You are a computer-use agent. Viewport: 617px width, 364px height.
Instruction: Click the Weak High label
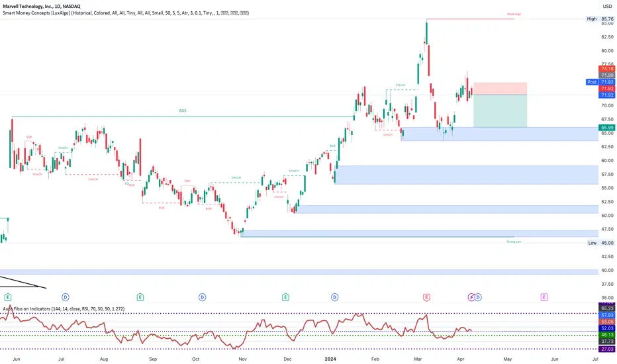(x=514, y=14)
